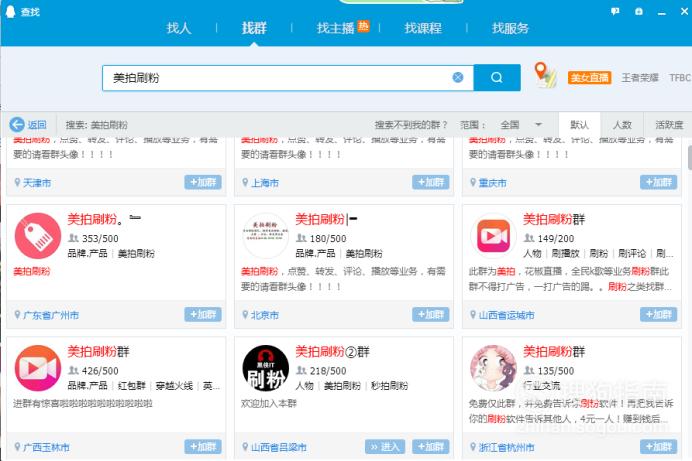Click 进入 button for 美拍刷粉②群
The image size is (692, 461).
(x=385, y=447)
